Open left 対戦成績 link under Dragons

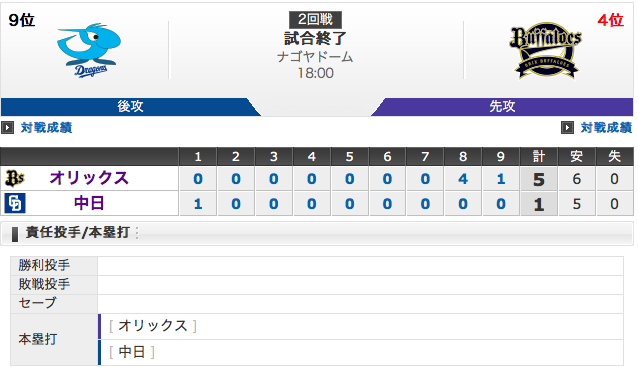coord(46,128)
